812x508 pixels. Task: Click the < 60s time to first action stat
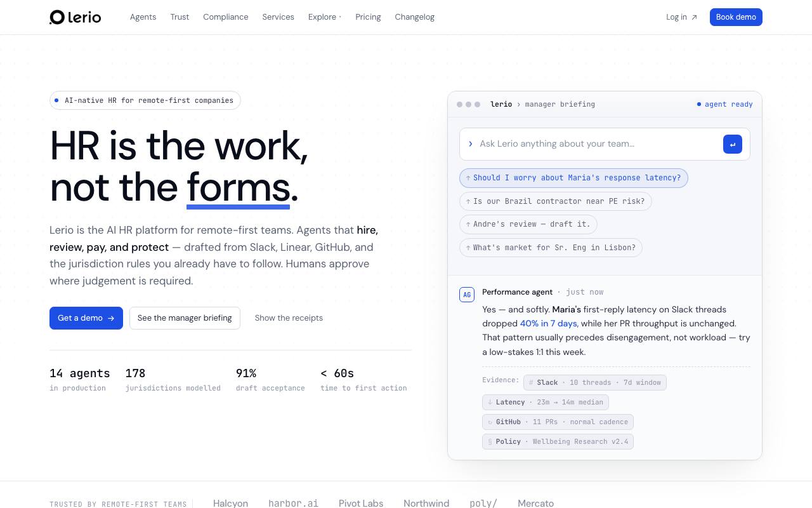363,380
